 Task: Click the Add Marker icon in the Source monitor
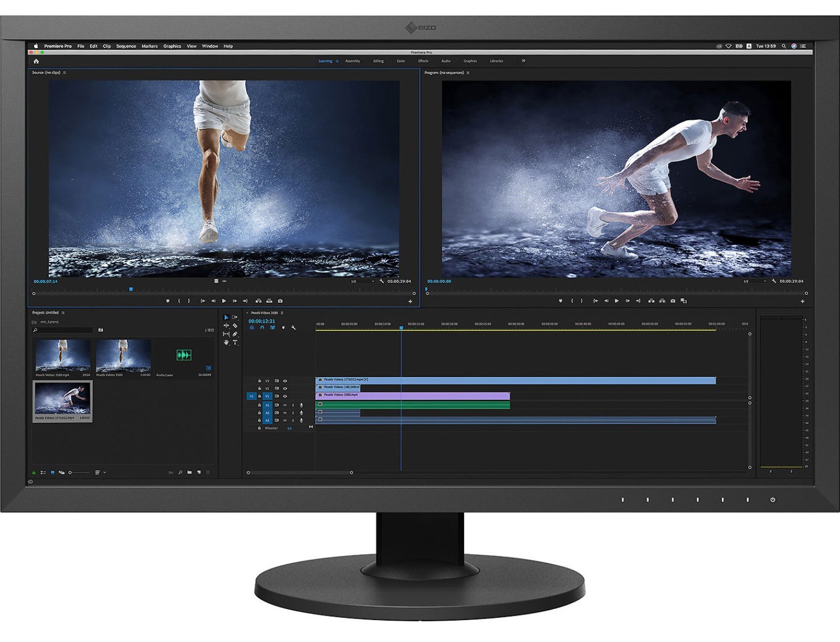click(167, 301)
